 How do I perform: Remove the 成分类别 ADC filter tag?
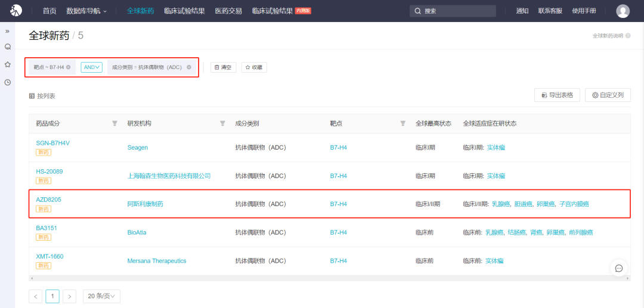coord(189,67)
